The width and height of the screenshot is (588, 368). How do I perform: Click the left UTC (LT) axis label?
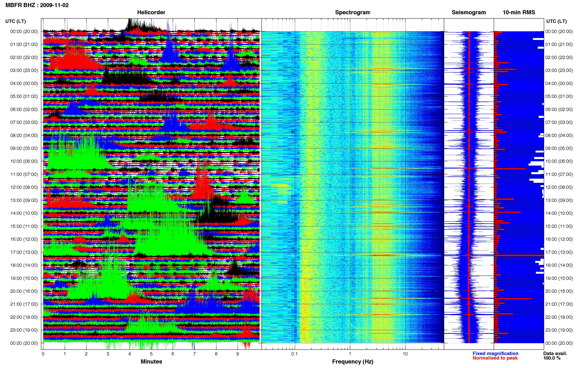click(15, 21)
